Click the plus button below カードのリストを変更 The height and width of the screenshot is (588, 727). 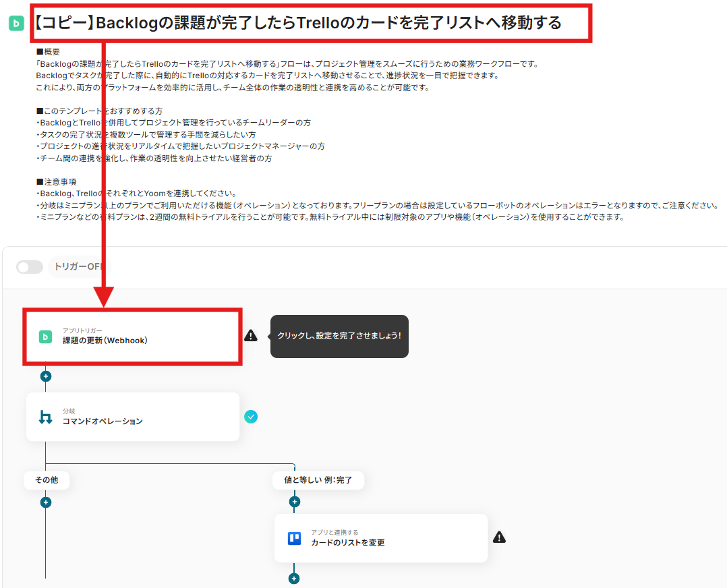click(x=294, y=579)
